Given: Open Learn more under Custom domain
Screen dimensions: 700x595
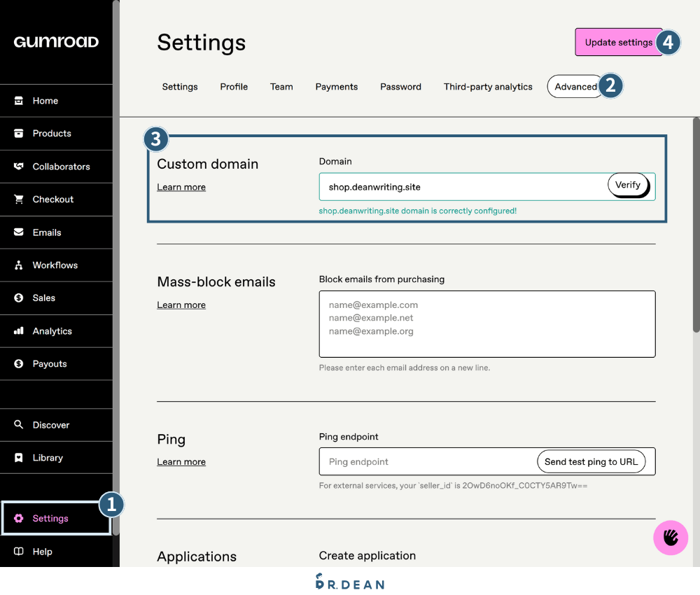Looking at the screenshot, I should tap(181, 188).
